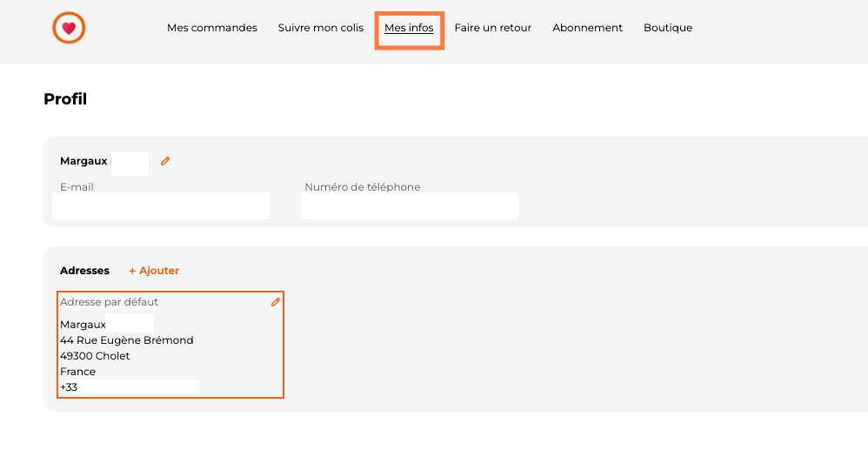Screen dimensions: 868x464
Task: Edit profile name with pencil icon beside Margaux
Action: pos(165,161)
